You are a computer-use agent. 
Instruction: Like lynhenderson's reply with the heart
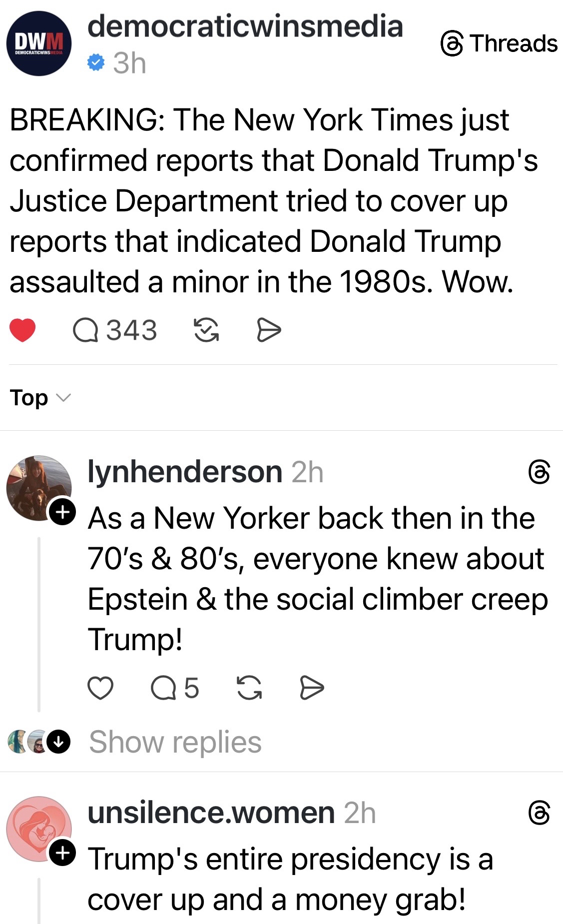click(x=100, y=688)
